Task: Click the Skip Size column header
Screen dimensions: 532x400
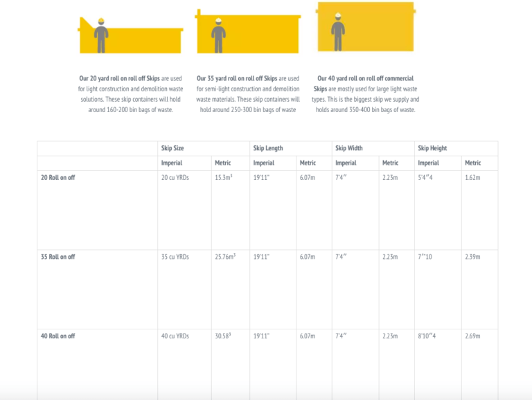Action: [172, 148]
